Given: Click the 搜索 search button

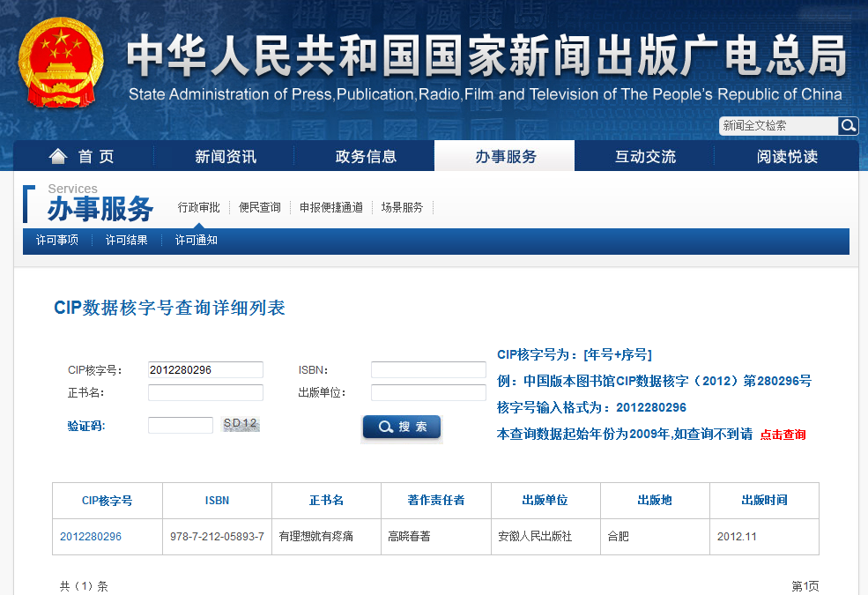Looking at the screenshot, I should (402, 427).
